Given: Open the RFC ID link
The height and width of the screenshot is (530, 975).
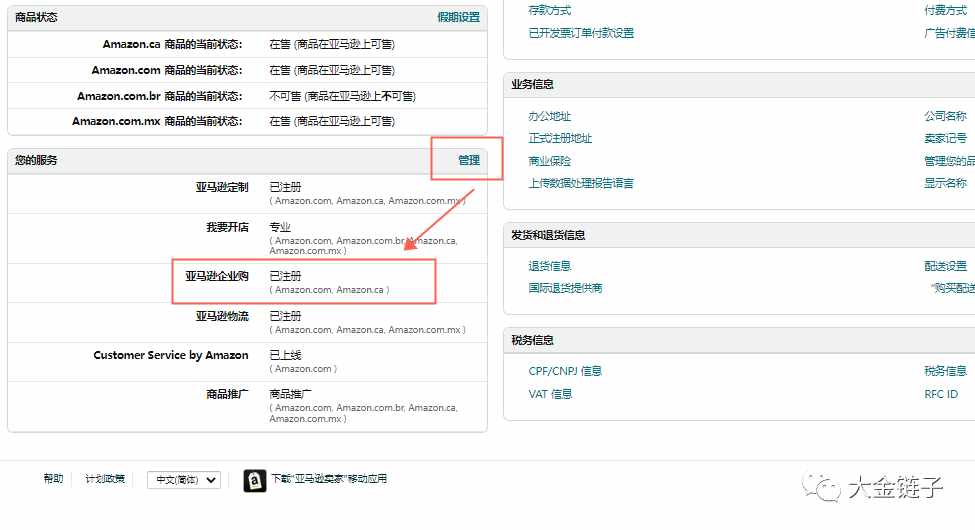Looking at the screenshot, I should (941, 394).
